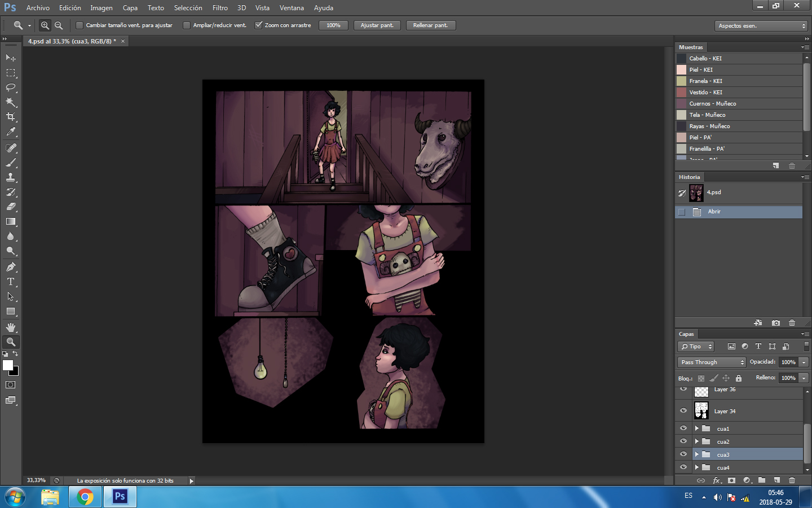Hide the cua2 group

click(683, 441)
